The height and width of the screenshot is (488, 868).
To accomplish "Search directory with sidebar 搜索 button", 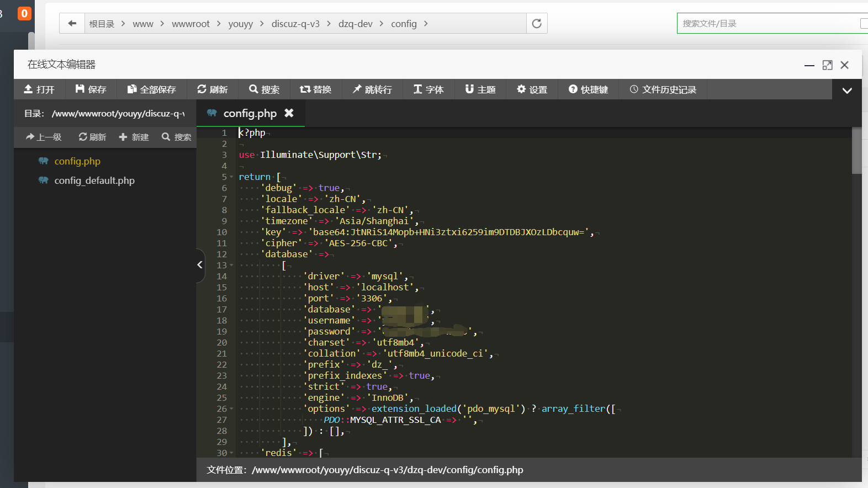I will 177,137.
